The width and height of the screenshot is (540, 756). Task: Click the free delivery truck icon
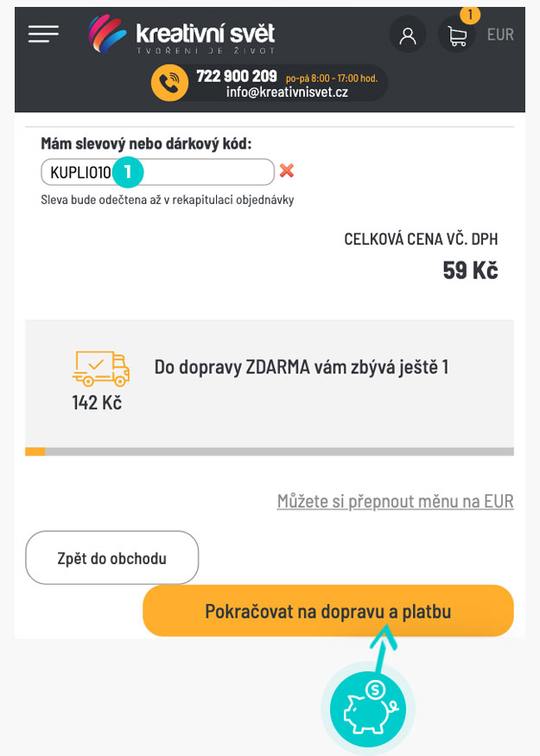(100, 368)
